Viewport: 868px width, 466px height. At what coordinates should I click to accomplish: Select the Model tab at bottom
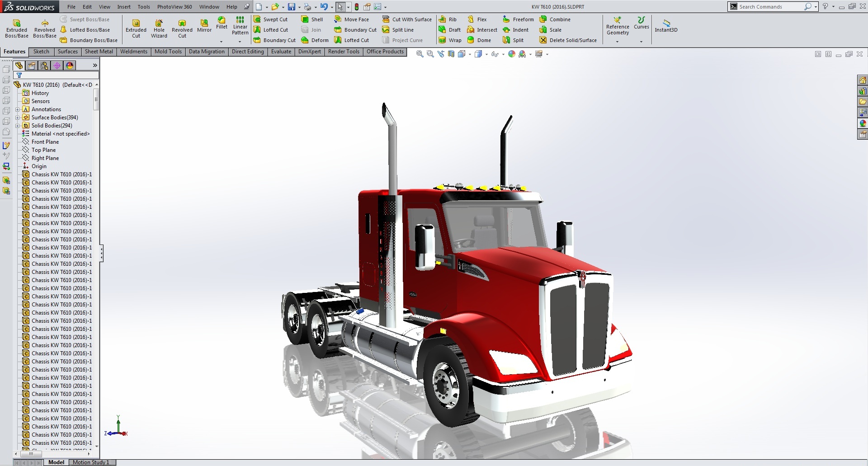(56, 462)
